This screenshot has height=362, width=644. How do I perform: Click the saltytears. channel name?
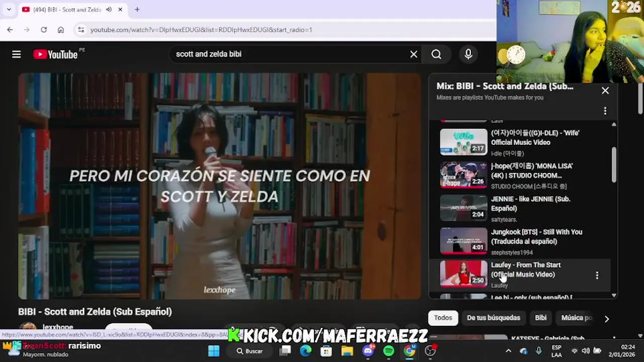pyautogui.click(x=504, y=219)
